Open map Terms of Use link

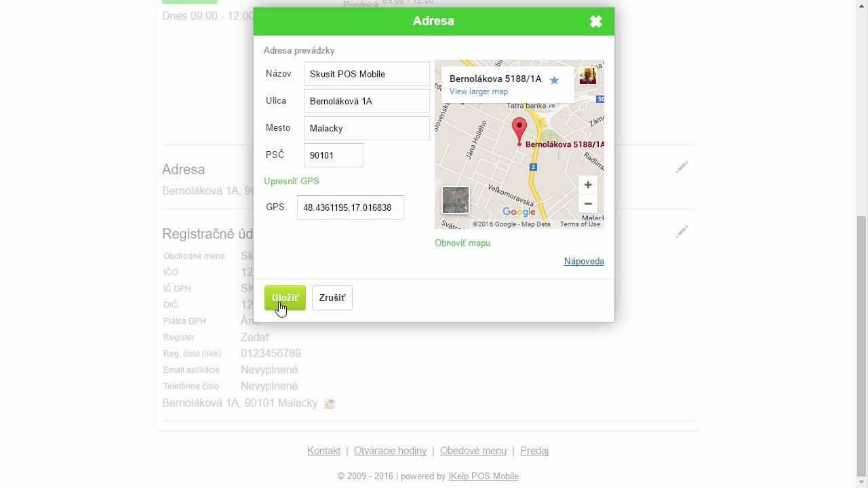(580, 224)
